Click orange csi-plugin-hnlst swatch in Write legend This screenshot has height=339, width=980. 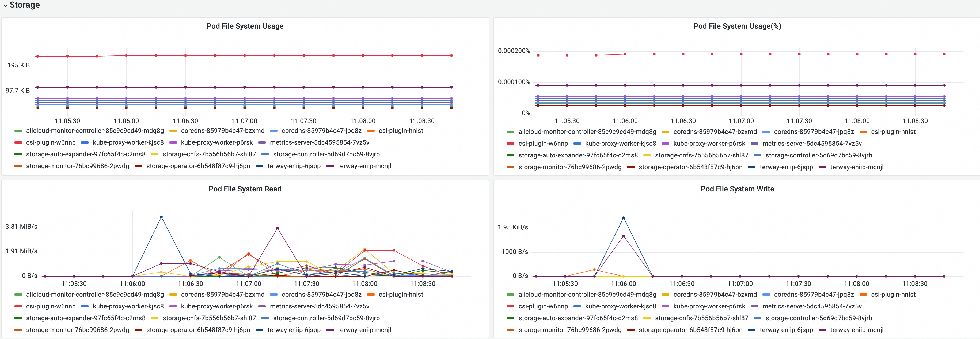click(x=863, y=295)
